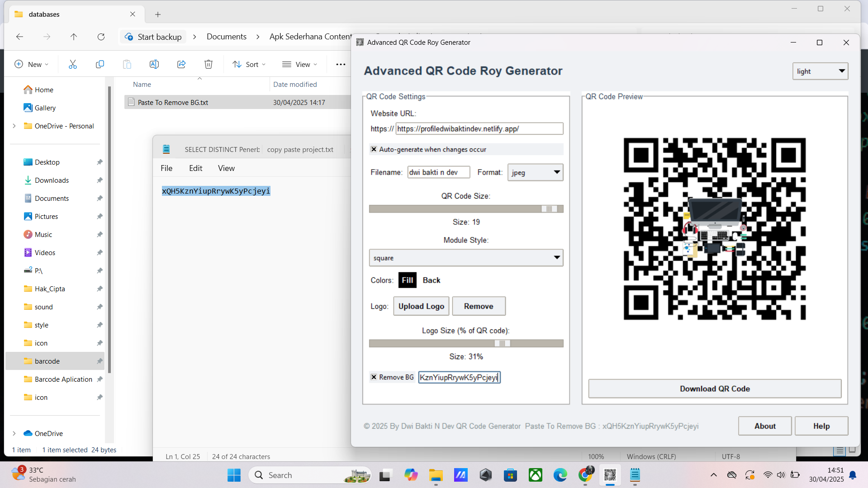Click the Upload Logo button
This screenshot has height=488, width=868.
click(421, 306)
